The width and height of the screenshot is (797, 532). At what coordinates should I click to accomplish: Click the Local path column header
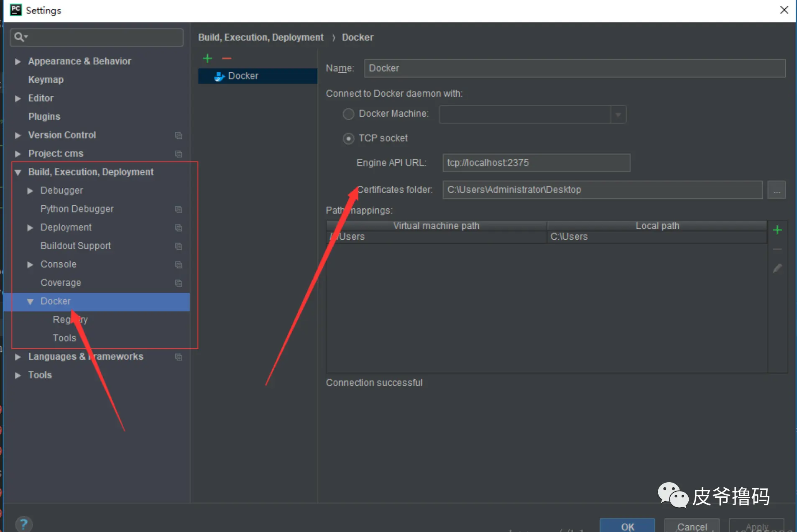[x=657, y=226]
